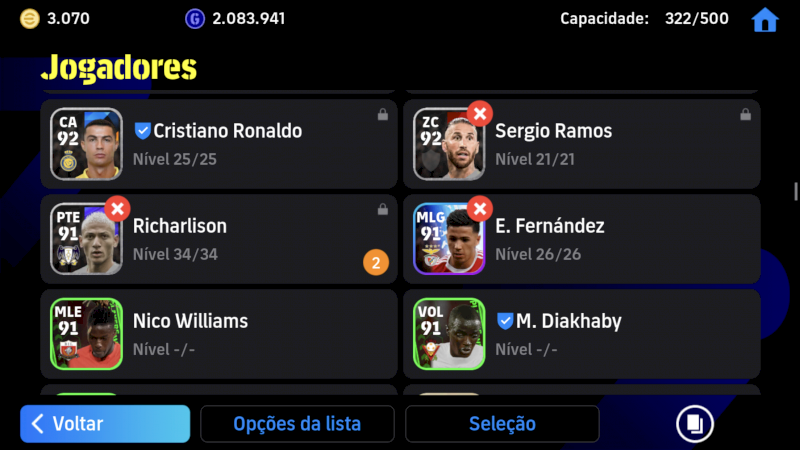Select Nico Williams player card thumbnail
The image size is (800, 450).
pyautogui.click(x=86, y=334)
